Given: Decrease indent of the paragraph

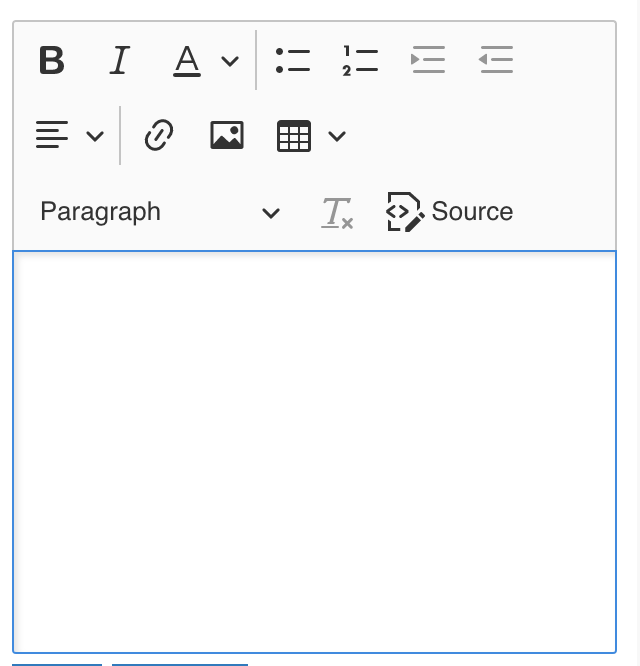Looking at the screenshot, I should 496,61.
